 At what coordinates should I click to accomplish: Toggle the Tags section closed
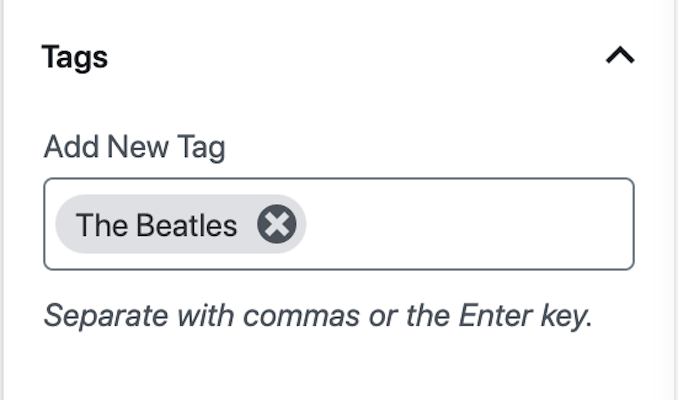coord(620,55)
